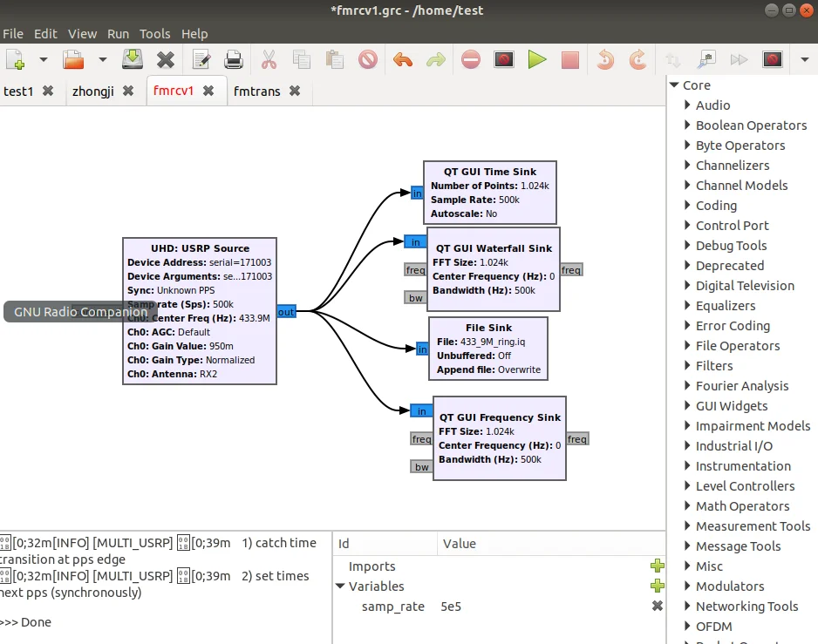The height and width of the screenshot is (644, 818).
Task: Collapse the Core tree node
Action: tap(674, 85)
